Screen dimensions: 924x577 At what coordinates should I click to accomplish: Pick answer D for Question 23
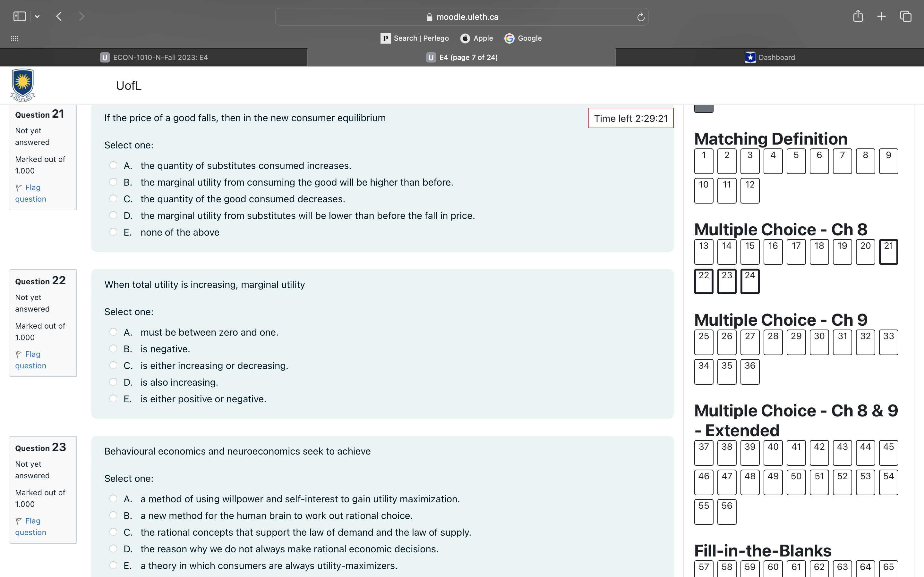pyautogui.click(x=113, y=549)
